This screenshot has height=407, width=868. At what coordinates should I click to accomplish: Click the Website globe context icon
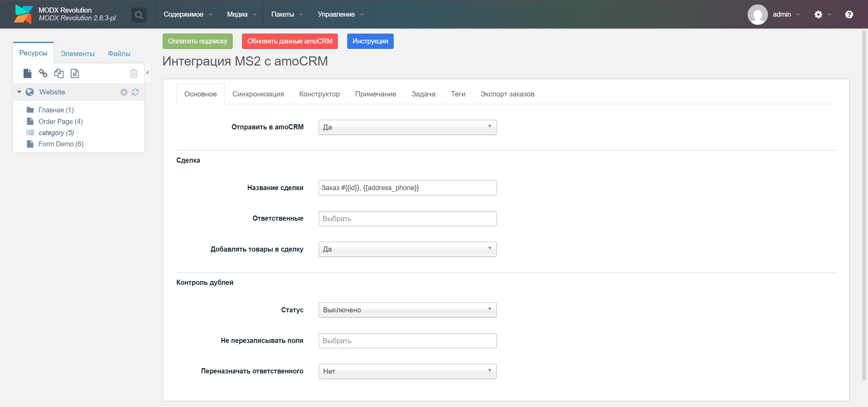30,92
